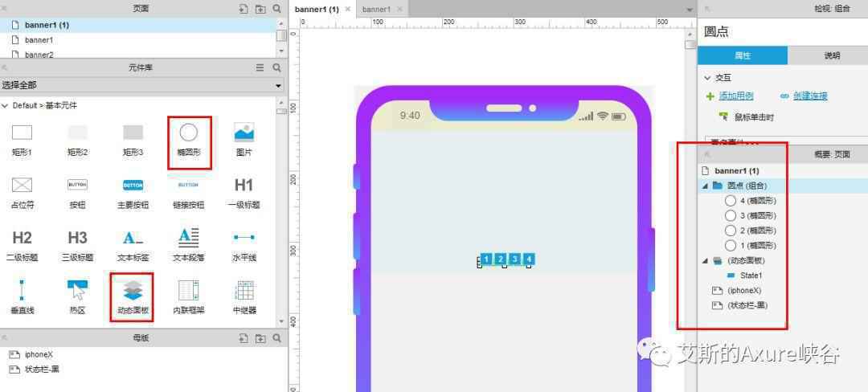Click the 添加用例 link

click(735, 96)
